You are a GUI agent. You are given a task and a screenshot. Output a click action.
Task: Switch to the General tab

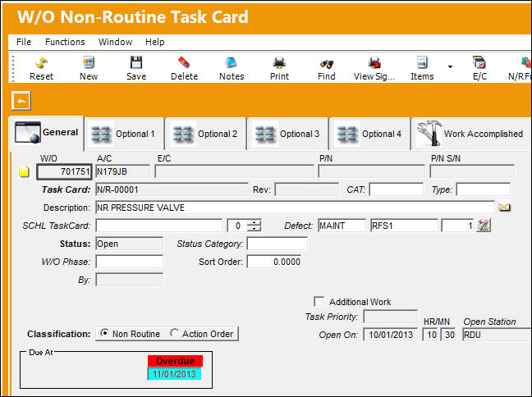[x=47, y=133]
